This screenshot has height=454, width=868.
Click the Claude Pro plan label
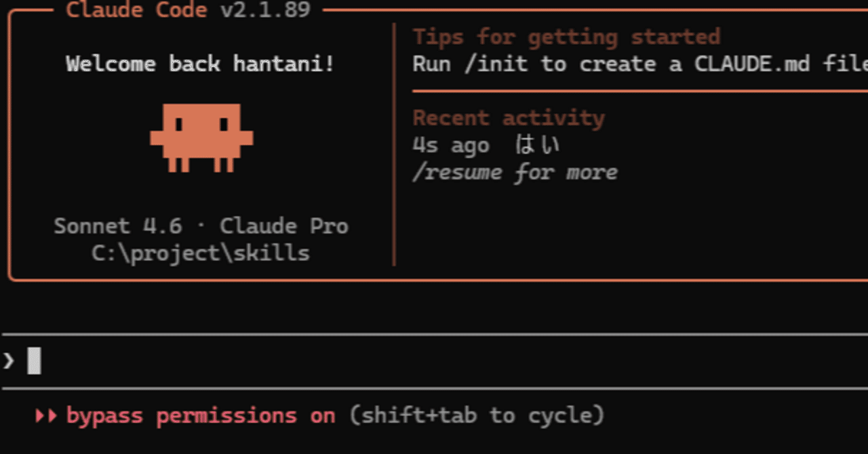pos(283,226)
